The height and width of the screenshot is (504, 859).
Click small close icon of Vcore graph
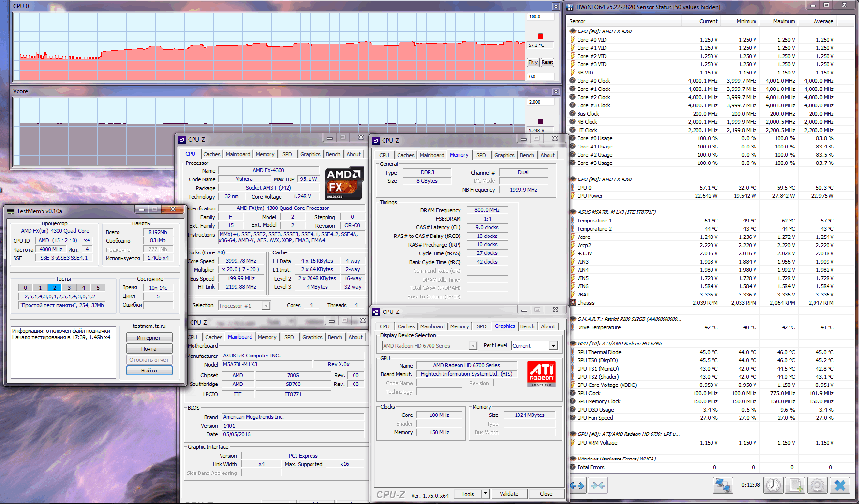tap(556, 91)
